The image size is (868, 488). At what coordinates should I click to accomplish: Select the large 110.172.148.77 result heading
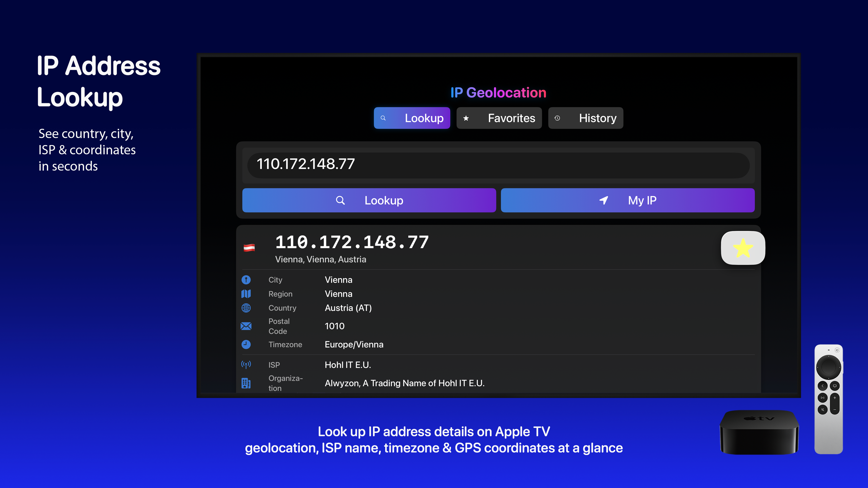point(352,242)
